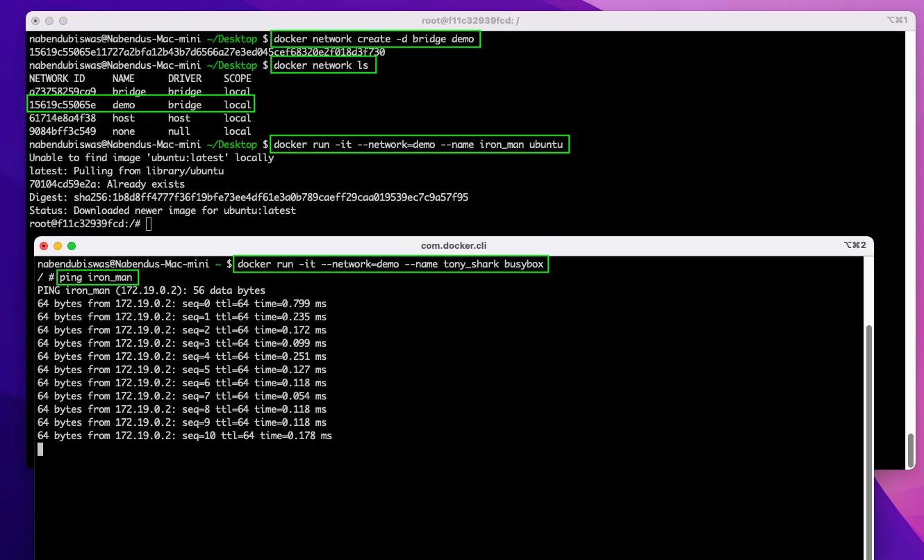The width and height of the screenshot is (924, 560).
Task: Click the ping reply with time=0.054 ms
Action: (x=182, y=396)
